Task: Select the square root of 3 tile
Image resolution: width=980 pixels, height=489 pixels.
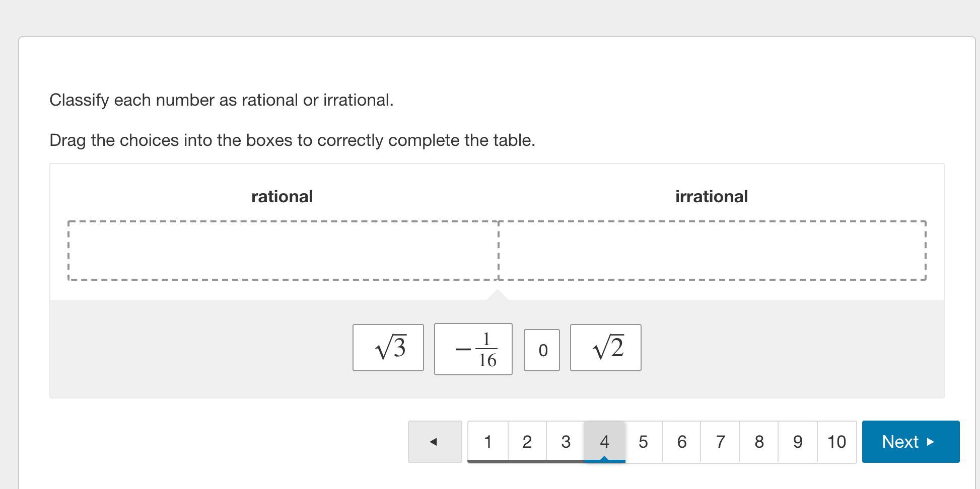Action: click(388, 348)
